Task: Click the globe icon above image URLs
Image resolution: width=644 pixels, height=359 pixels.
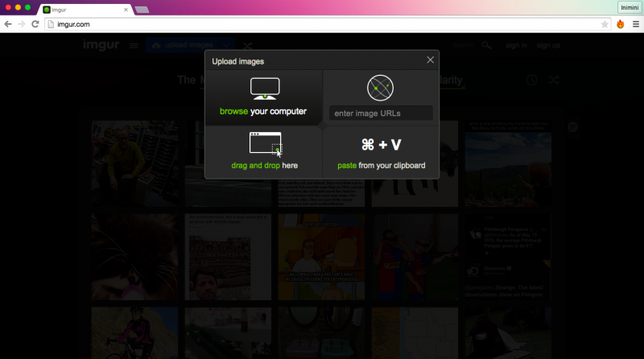Action: (380, 88)
